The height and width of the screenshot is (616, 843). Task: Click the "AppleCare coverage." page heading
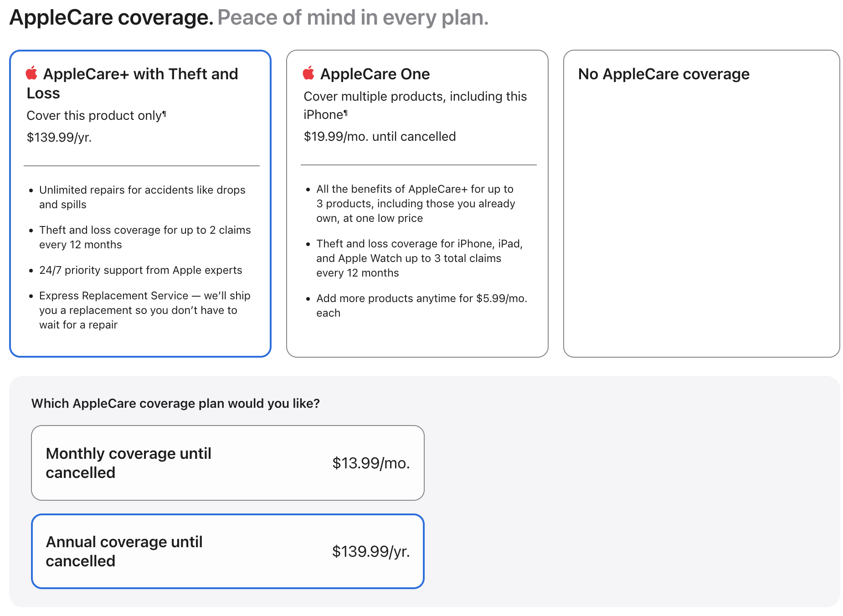(x=111, y=18)
